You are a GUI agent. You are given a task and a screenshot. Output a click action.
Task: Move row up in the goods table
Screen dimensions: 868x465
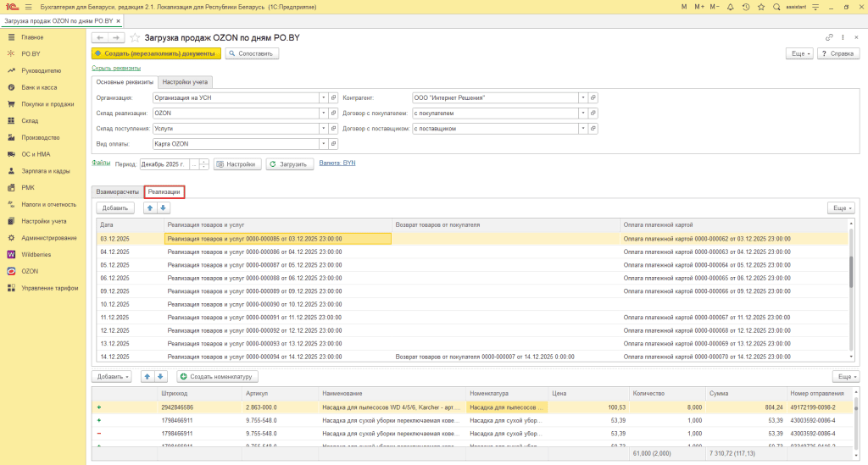coord(147,377)
